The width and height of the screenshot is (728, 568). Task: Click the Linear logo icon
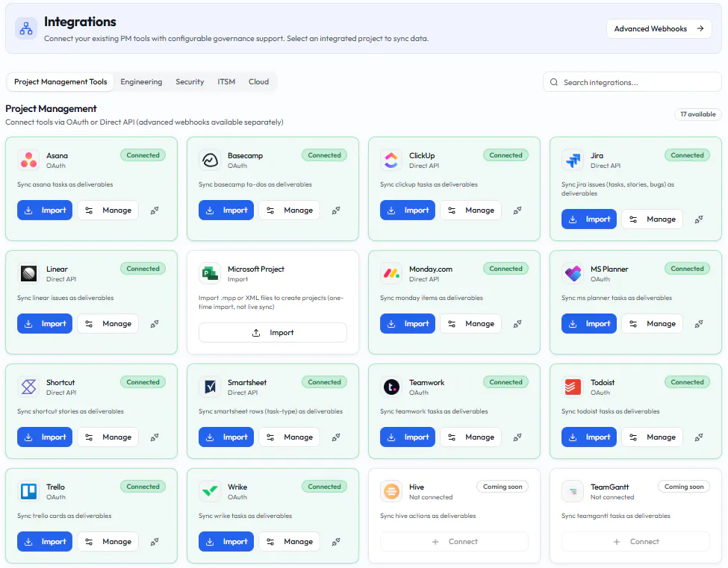pyautogui.click(x=29, y=273)
